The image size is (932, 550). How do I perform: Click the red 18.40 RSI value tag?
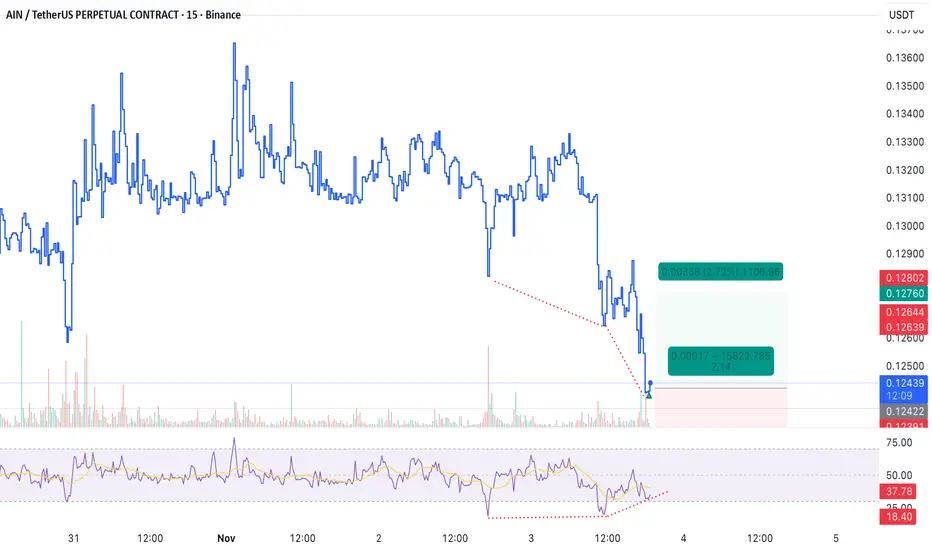coord(899,517)
